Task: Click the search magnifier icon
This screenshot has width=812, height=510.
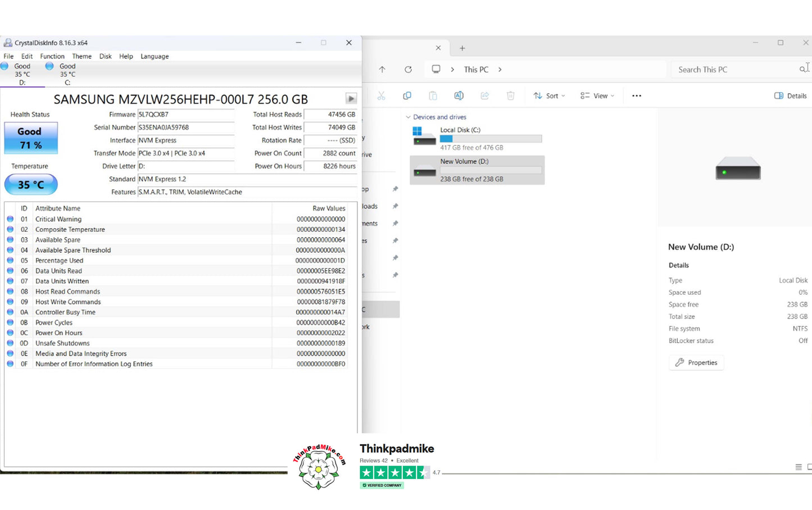Action: click(803, 69)
